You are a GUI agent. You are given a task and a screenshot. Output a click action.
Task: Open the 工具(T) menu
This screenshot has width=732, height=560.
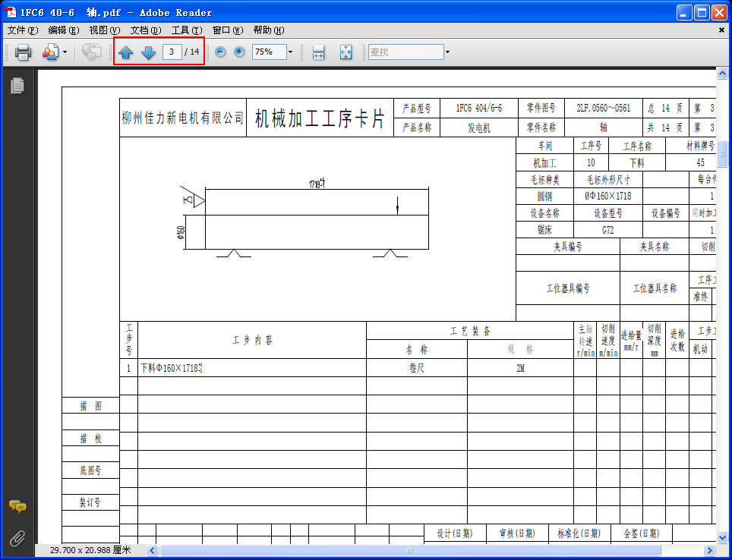click(x=187, y=30)
